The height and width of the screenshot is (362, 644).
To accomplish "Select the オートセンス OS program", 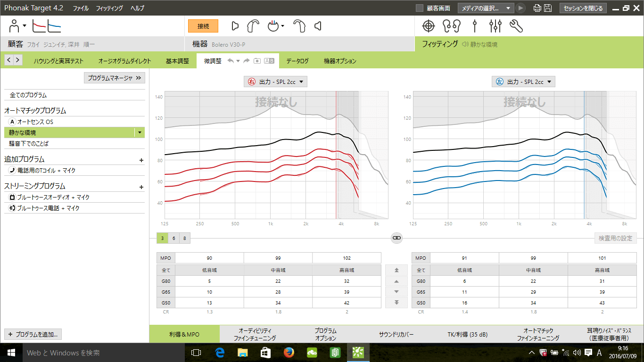I will pyautogui.click(x=74, y=122).
